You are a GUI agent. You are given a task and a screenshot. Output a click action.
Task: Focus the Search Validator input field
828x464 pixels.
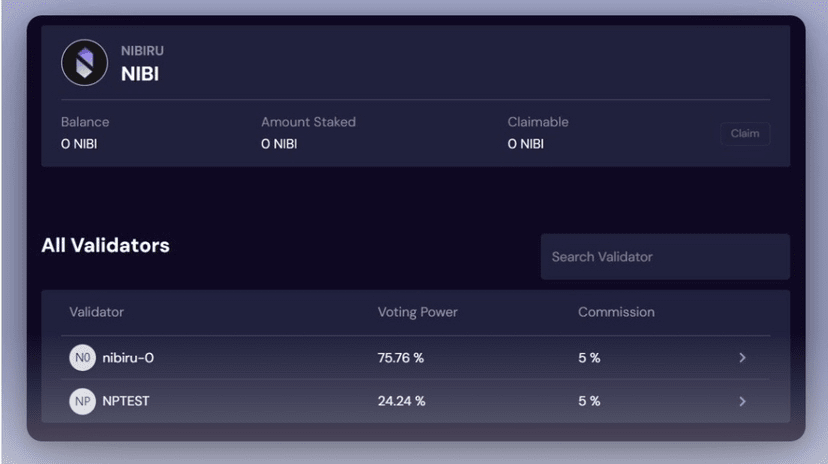pos(665,257)
